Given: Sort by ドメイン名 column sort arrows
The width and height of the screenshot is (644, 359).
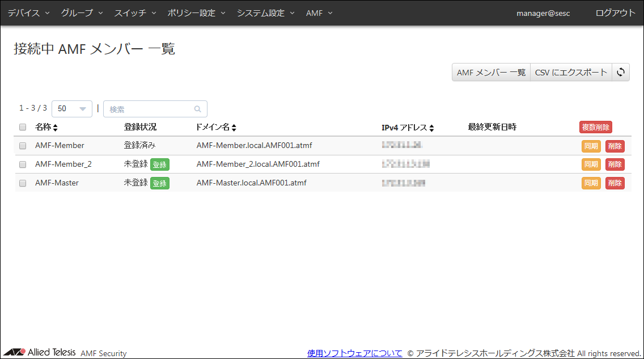Looking at the screenshot, I should click(x=234, y=128).
